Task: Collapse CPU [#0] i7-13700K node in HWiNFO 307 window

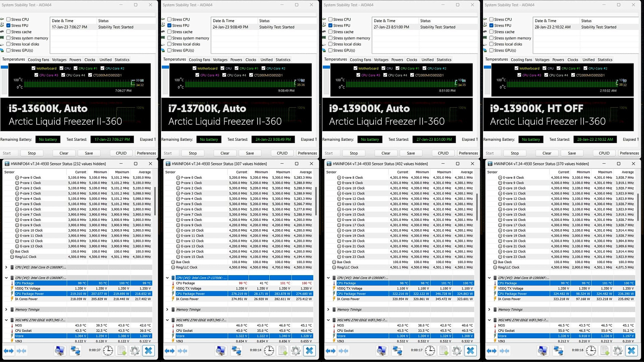Action: [167, 278]
